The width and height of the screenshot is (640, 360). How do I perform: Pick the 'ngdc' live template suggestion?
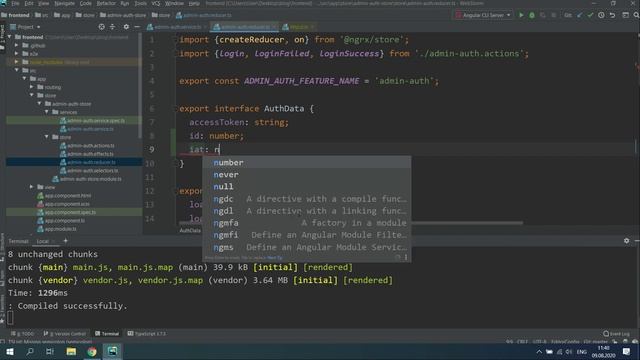[307, 199]
